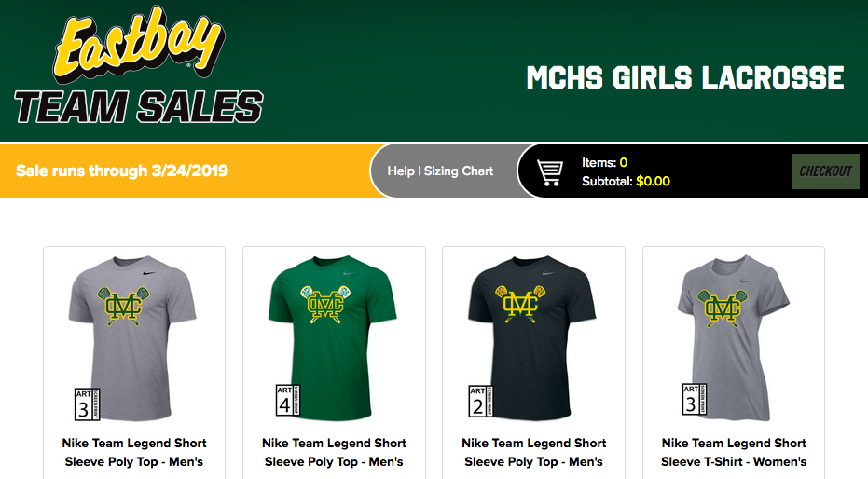This screenshot has height=479, width=868.
Task: Open the Help | Sizing Chart link
Action: [x=440, y=171]
